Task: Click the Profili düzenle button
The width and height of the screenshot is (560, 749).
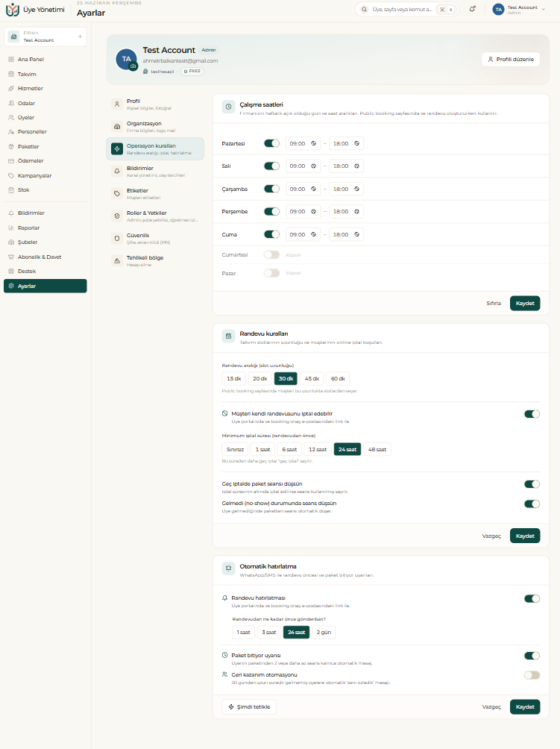Action: (x=511, y=59)
